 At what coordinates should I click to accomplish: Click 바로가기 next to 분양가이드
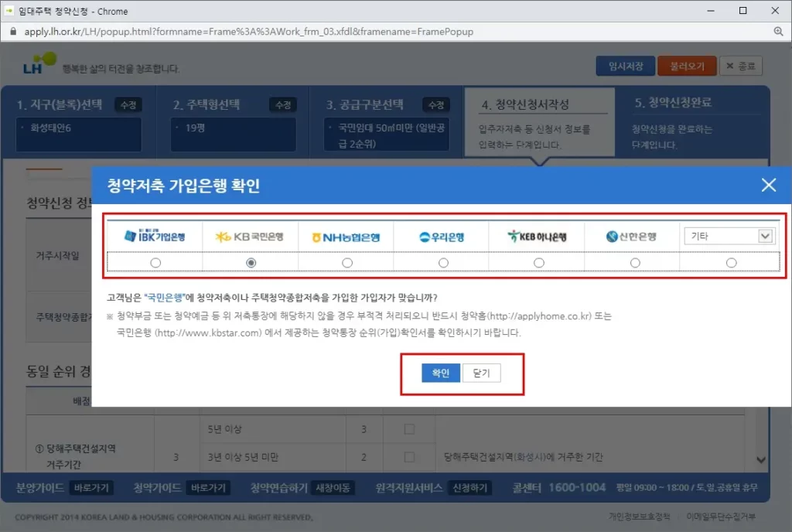91,488
